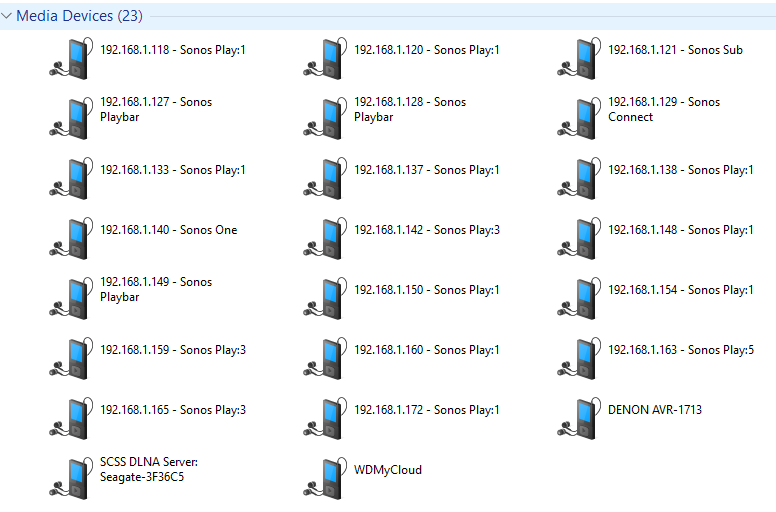This screenshot has height=512, width=776.
Task: Select the label "192.168.1.137 - Sonos Play:1"
Action: click(x=427, y=170)
